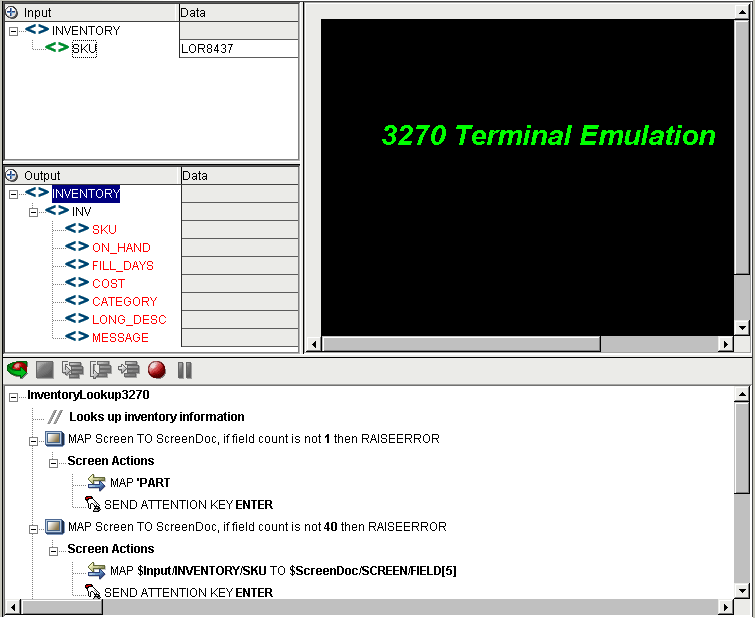Click the step over debugger icon

click(101, 370)
